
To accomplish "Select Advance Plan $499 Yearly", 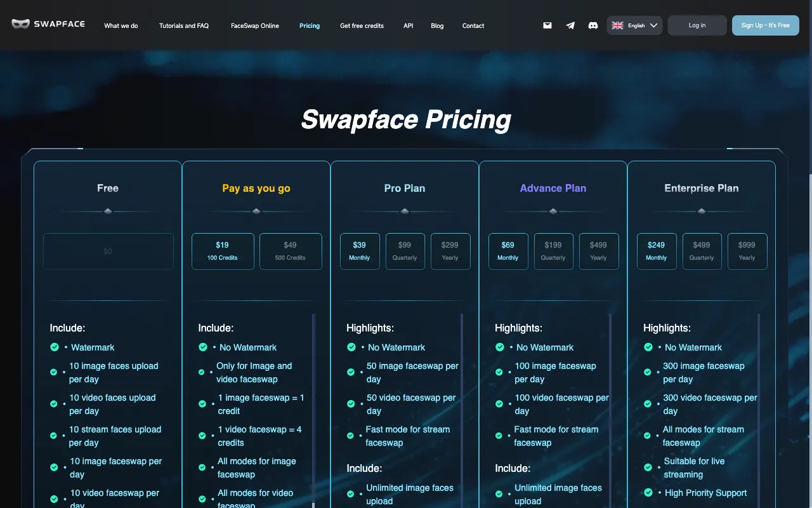I will pyautogui.click(x=599, y=251).
